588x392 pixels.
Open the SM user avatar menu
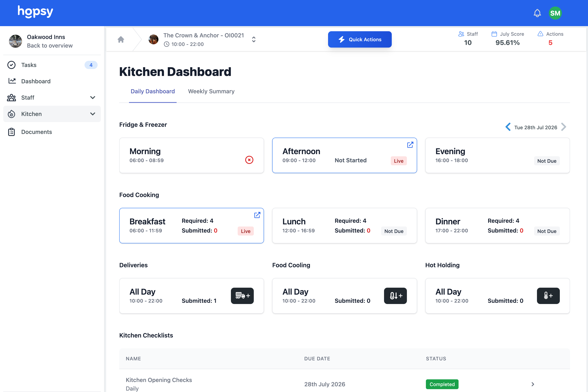(x=555, y=13)
